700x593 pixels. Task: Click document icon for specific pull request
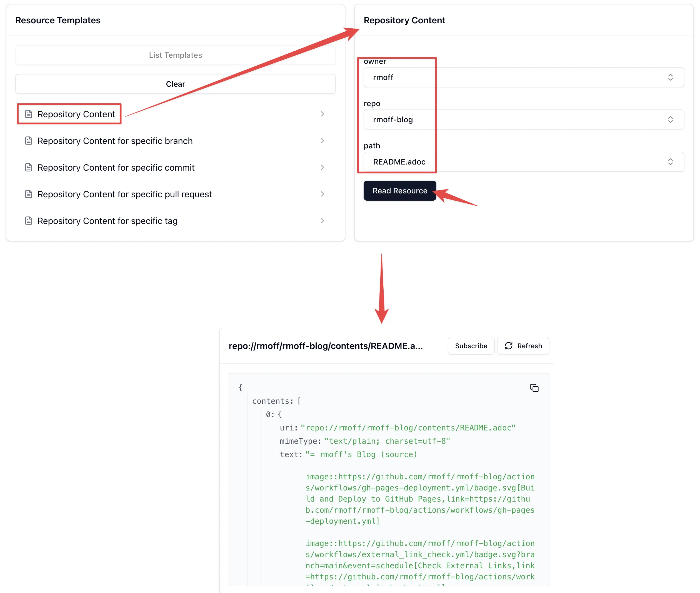tap(29, 194)
